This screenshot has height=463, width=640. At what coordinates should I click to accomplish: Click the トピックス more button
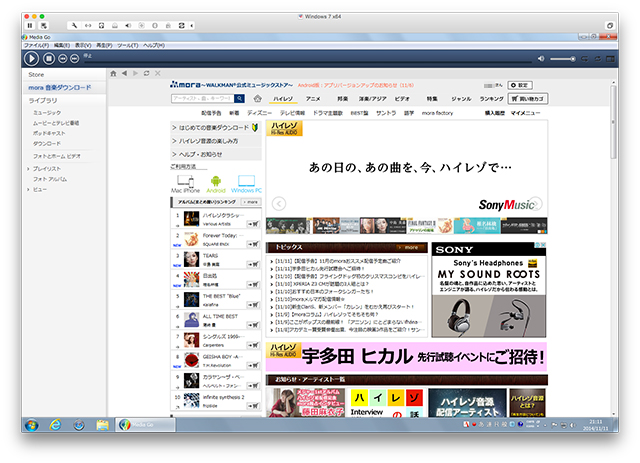pyautogui.click(x=409, y=247)
